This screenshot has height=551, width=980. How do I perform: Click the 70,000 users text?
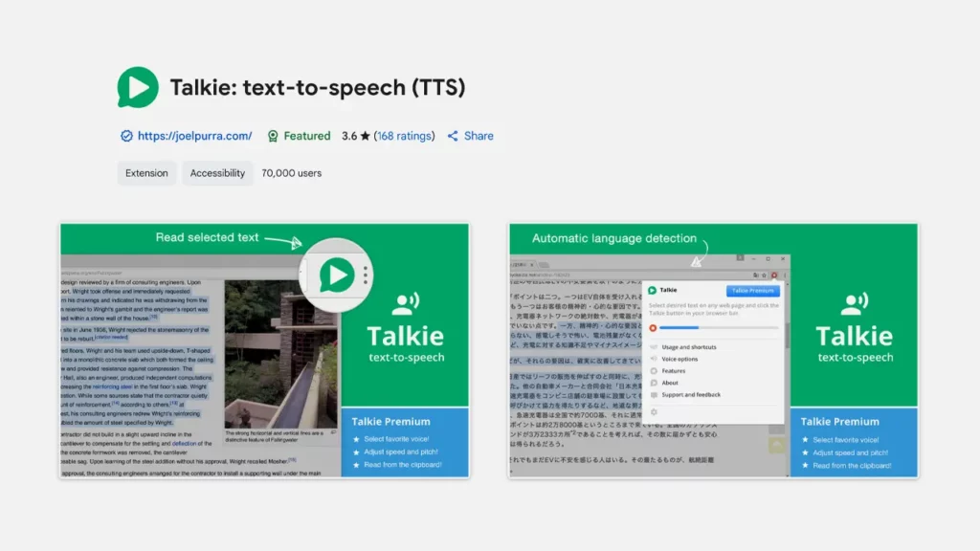291,173
